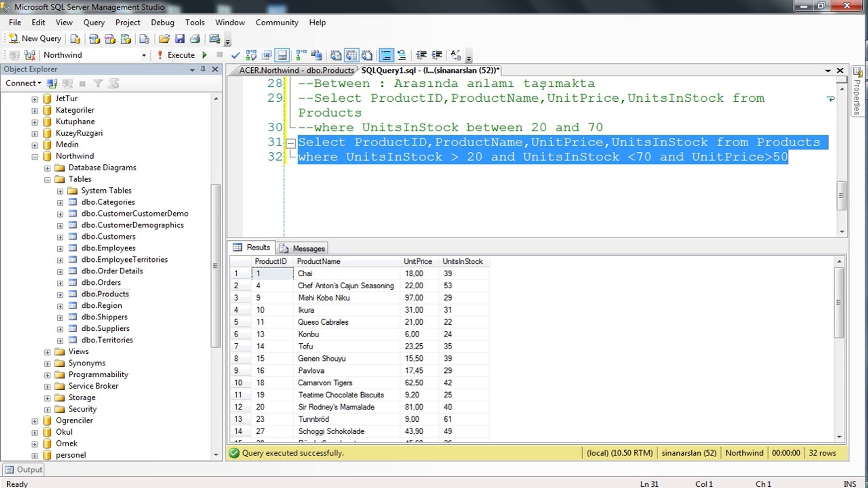Click Specify Values for Template Parameters
The width and height of the screenshot is (868, 488).
[x=456, y=55]
